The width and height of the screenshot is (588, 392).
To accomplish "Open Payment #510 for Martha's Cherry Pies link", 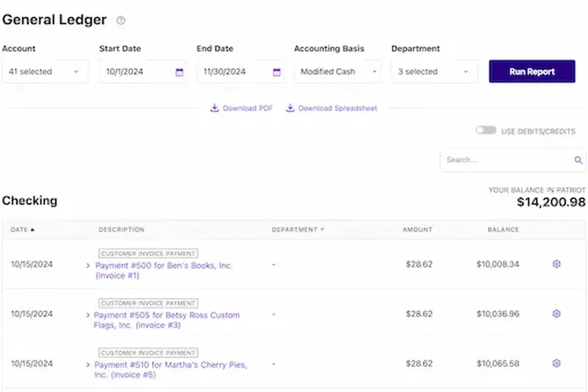I will [x=171, y=369].
